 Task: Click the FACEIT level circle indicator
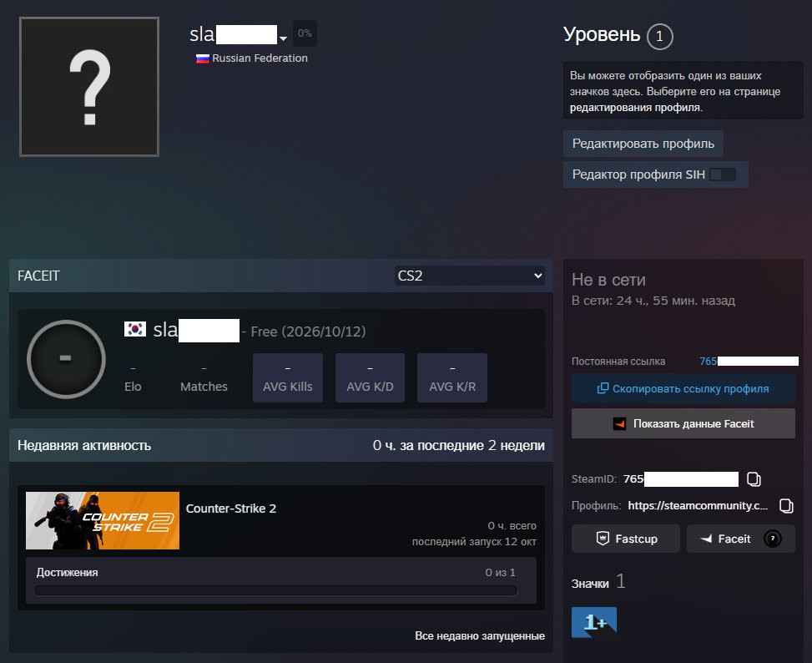[66, 359]
